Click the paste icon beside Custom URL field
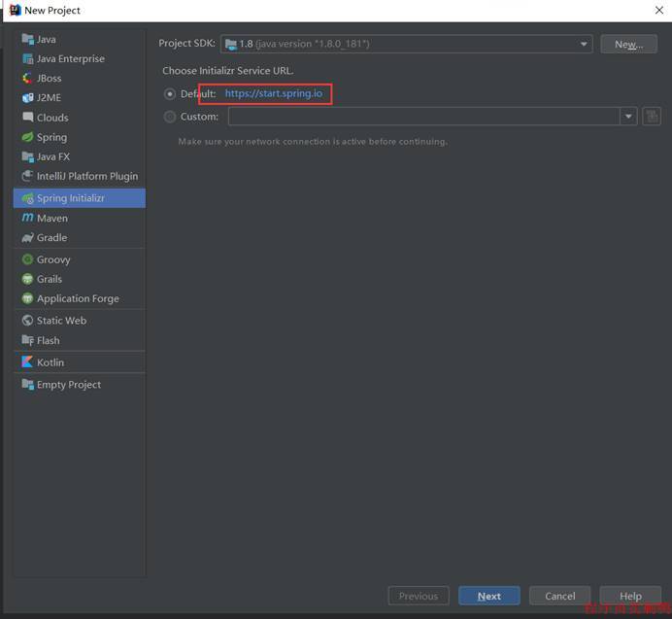 652,117
